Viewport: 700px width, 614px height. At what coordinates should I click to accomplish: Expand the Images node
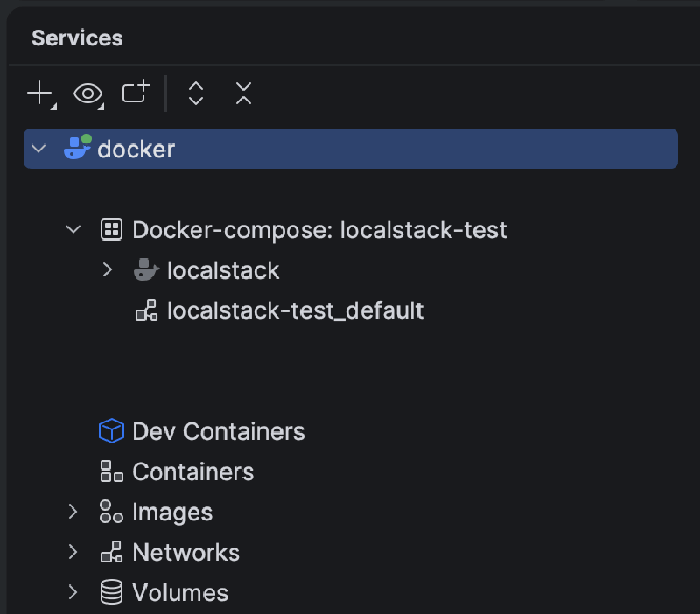[73, 512]
